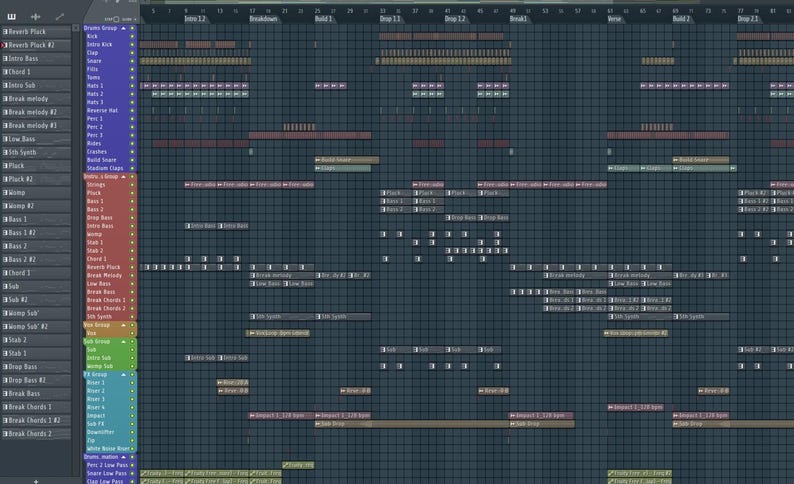Click the Break Chords 2 track name
794x484 pixels.
click(106, 308)
